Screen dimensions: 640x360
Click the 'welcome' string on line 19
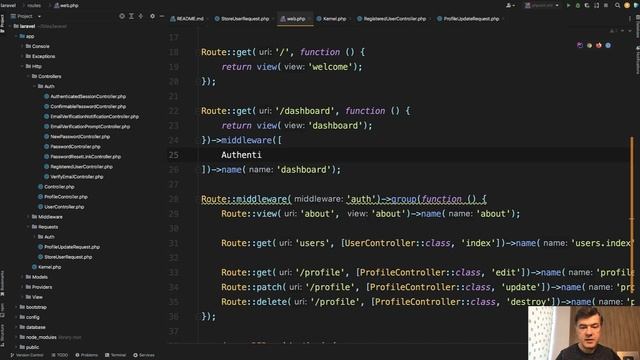click(x=330, y=67)
